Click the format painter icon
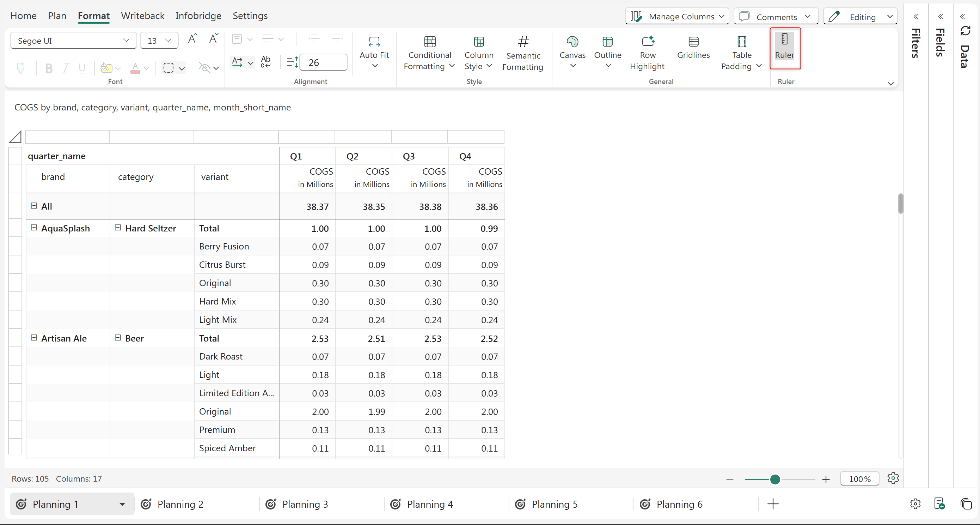The height and width of the screenshot is (525, 980). click(21, 68)
